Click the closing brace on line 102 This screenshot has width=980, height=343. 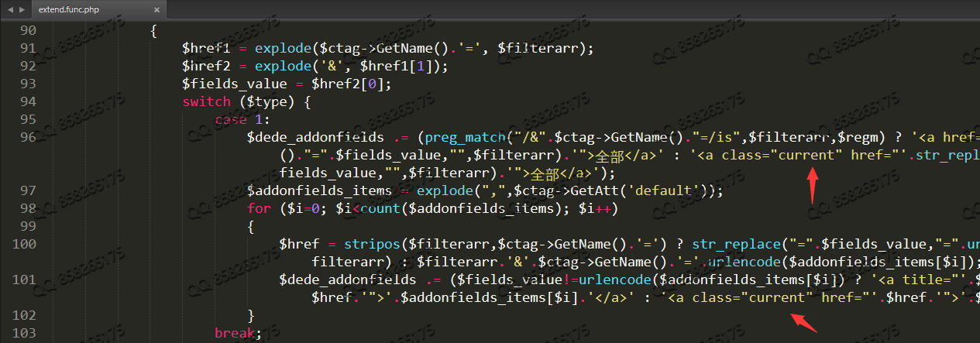(x=250, y=315)
